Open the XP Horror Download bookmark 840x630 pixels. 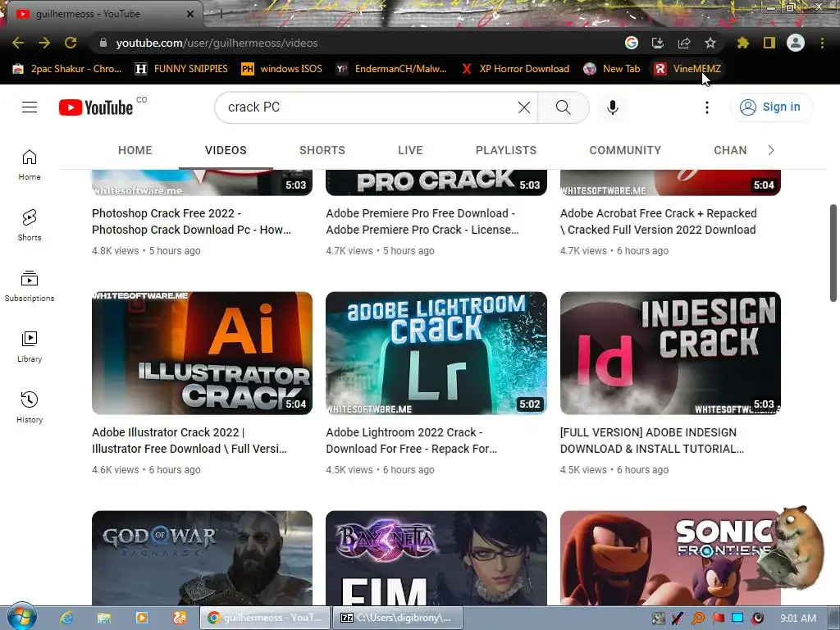[515, 69]
